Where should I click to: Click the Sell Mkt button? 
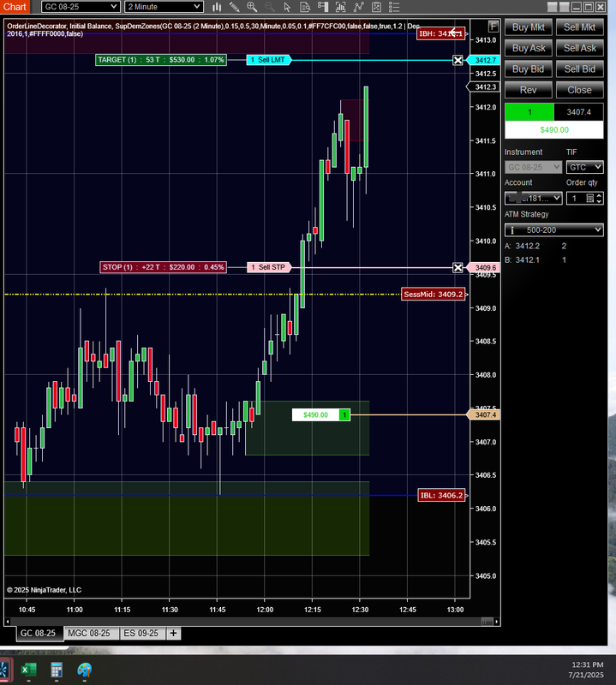(x=579, y=27)
